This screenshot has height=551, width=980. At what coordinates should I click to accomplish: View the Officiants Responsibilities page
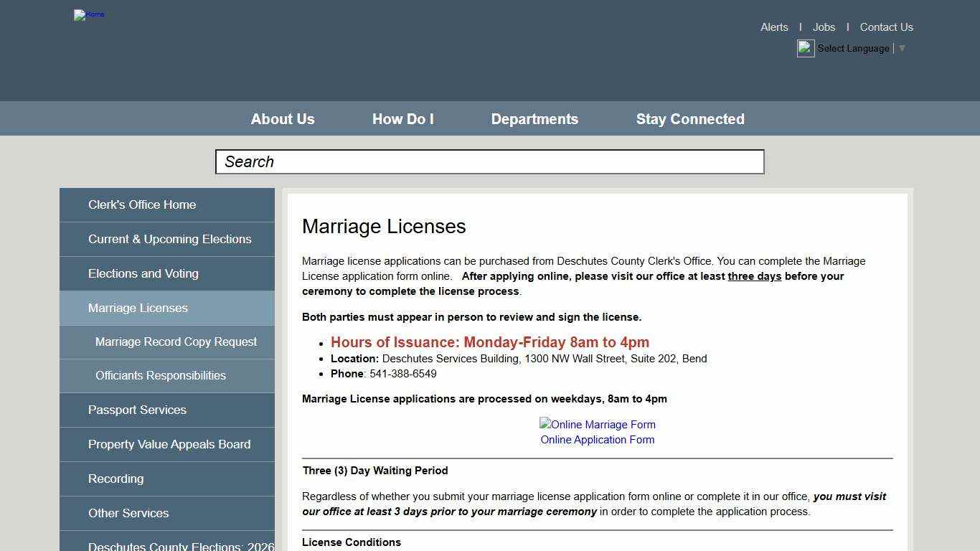click(x=160, y=375)
